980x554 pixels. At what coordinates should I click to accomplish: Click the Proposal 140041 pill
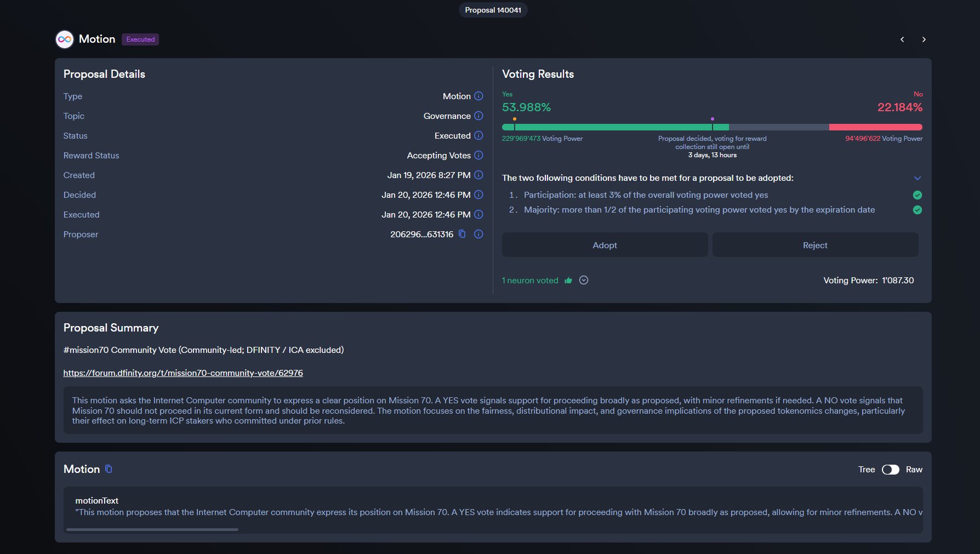pyautogui.click(x=493, y=10)
